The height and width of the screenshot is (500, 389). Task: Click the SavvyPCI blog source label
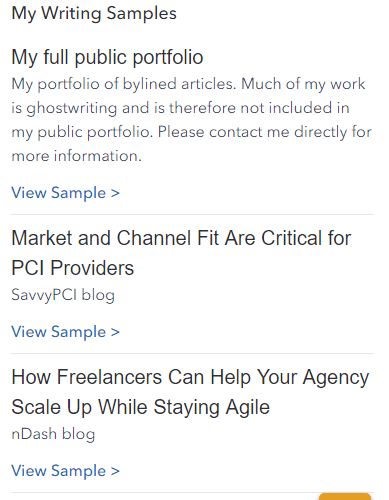(x=63, y=295)
